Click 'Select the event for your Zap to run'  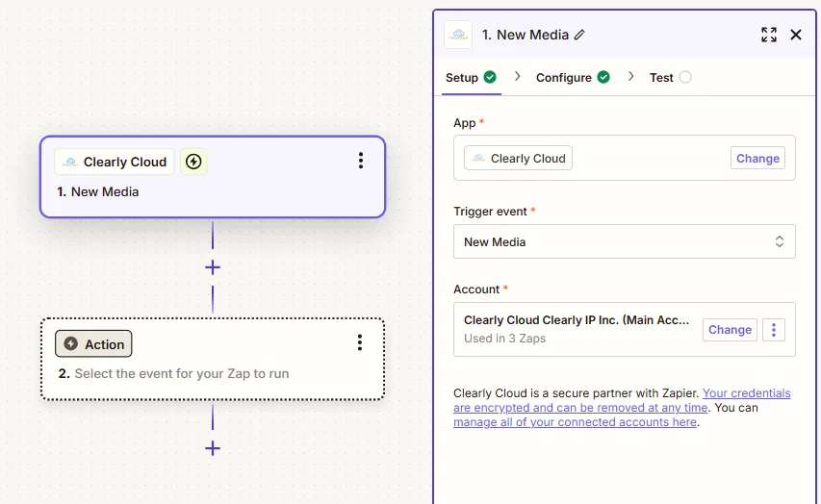[182, 374]
